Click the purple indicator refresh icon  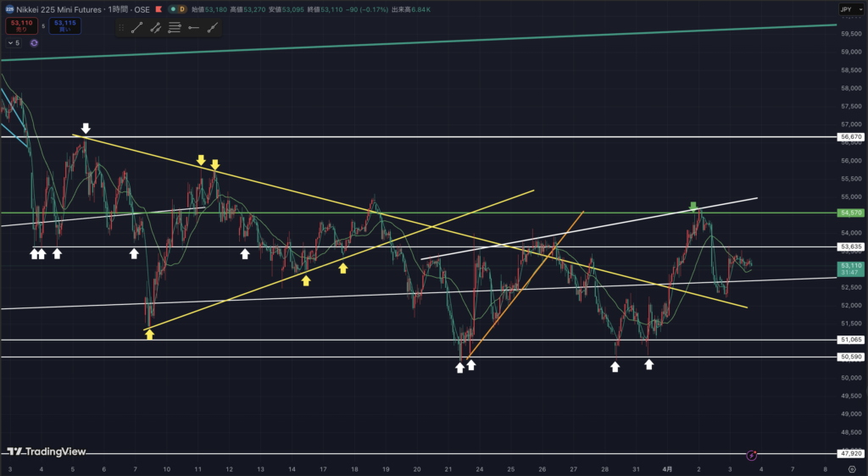coord(34,42)
